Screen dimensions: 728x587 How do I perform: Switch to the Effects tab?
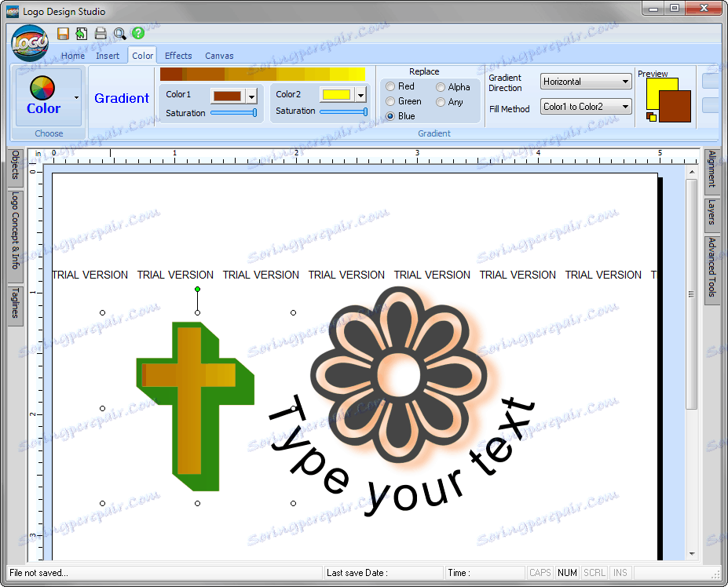point(178,56)
